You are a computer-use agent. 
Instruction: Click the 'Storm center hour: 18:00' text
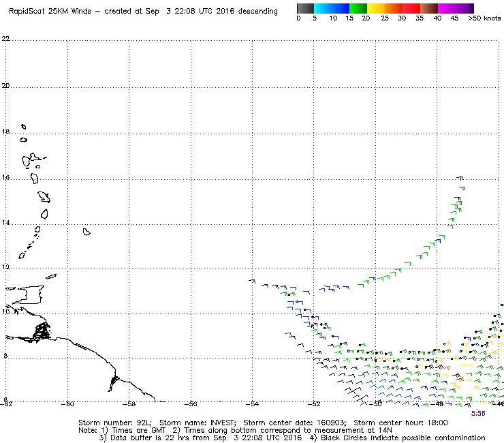(400, 423)
